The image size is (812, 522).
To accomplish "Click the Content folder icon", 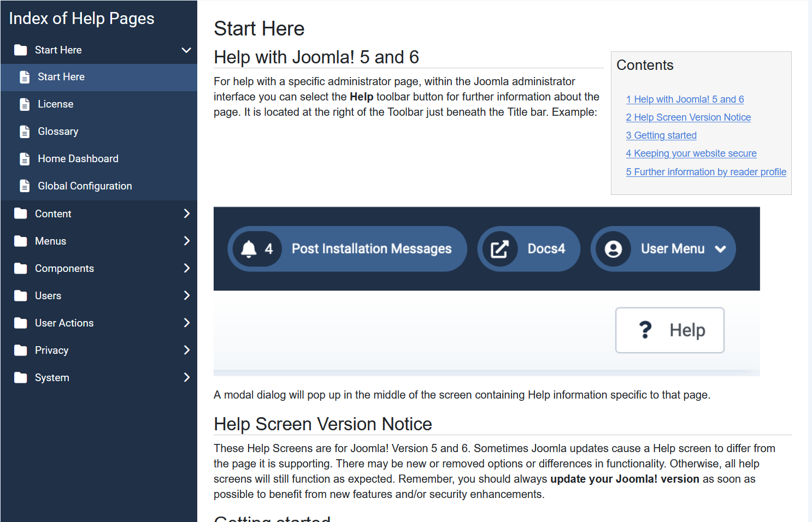I will 21,213.
